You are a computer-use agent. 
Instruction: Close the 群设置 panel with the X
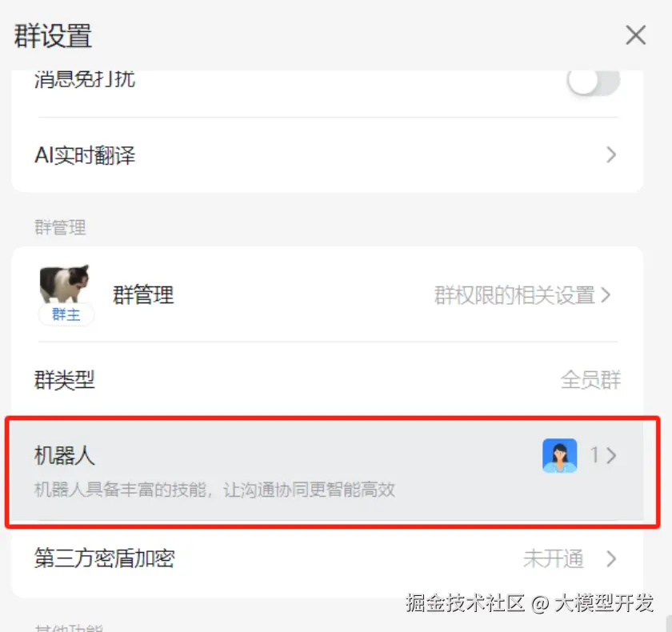(x=635, y=35)
